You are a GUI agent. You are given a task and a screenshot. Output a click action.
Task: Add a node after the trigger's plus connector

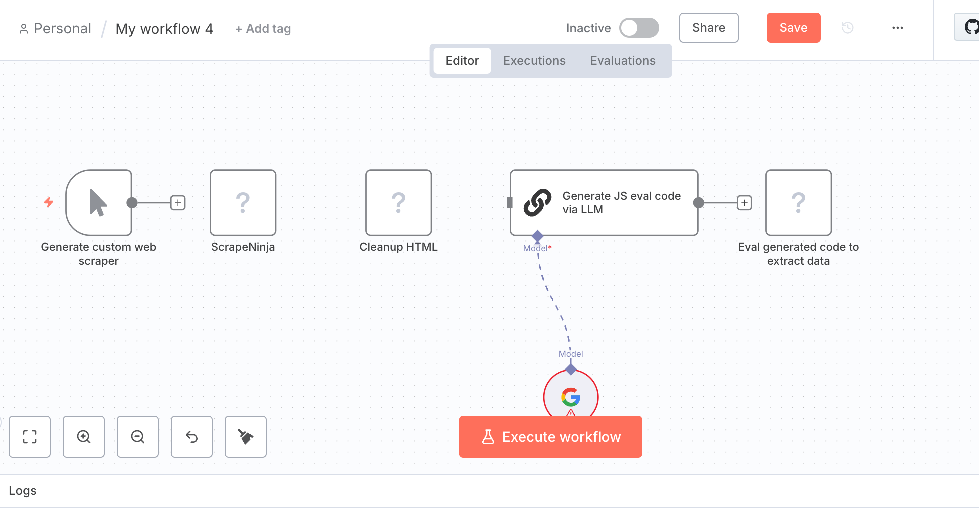178,203
